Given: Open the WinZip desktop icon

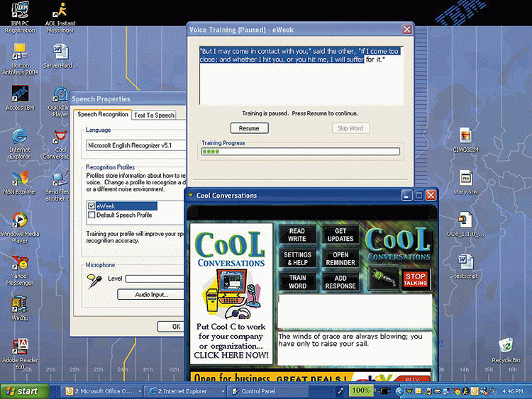Looking at the screenshot, I should pos(20,308).
